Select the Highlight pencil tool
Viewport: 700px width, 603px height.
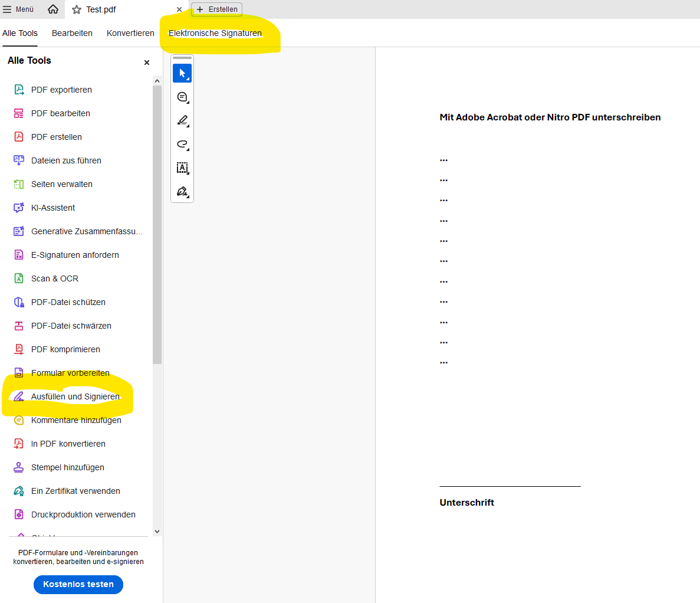(x=182, y=120)
